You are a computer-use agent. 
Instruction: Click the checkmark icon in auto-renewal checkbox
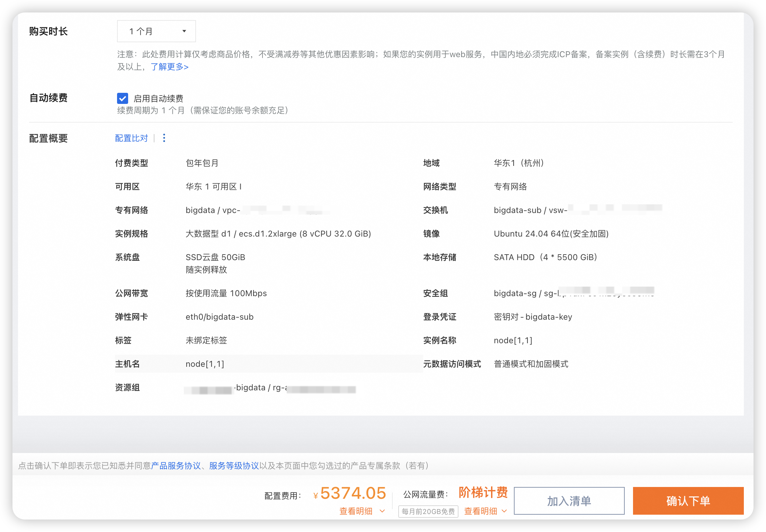(x=123, y=98)
